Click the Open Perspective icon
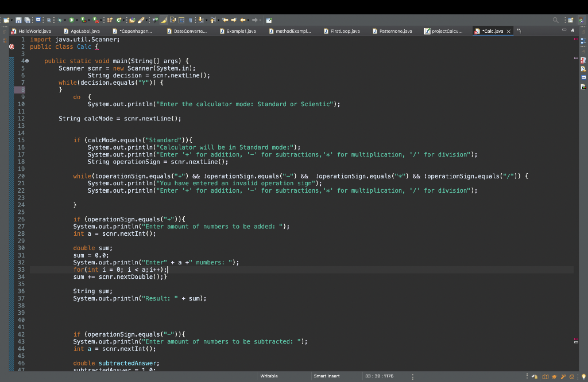588x382 pixels. [x=571, y=20]
